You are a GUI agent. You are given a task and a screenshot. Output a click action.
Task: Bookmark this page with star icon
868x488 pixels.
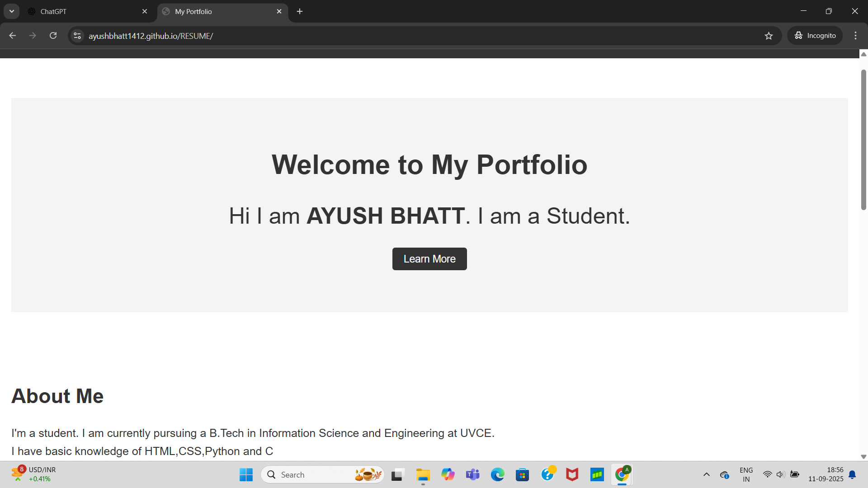pyautogui.click(x=769, y=36)
